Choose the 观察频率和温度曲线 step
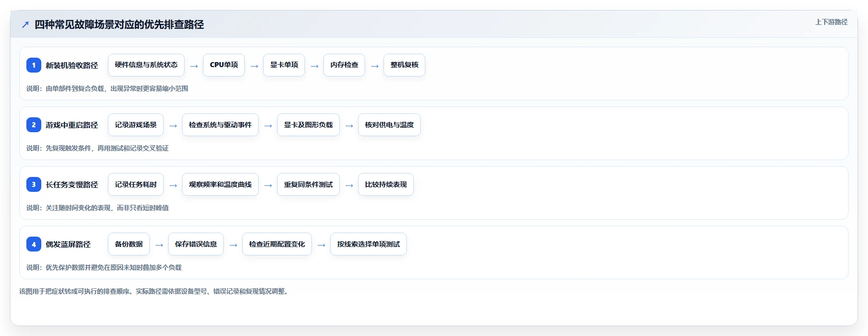The width and height of the screenshot is (868, 336). (x=220, y=184)
